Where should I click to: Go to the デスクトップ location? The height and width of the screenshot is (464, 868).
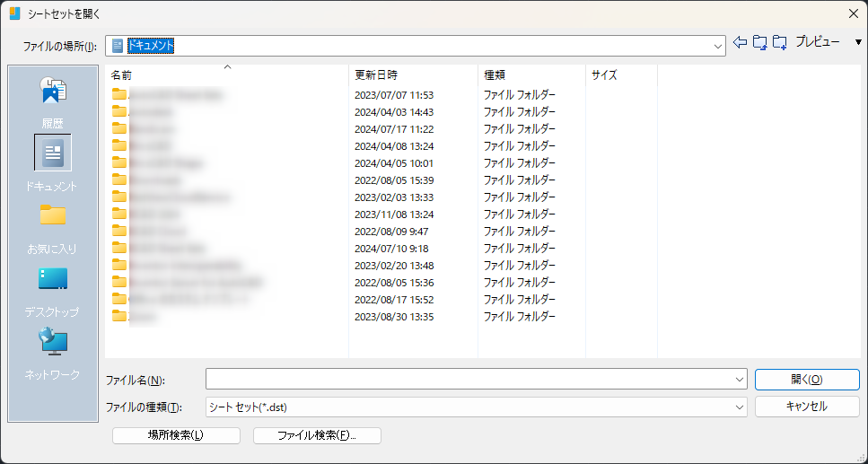53,292
